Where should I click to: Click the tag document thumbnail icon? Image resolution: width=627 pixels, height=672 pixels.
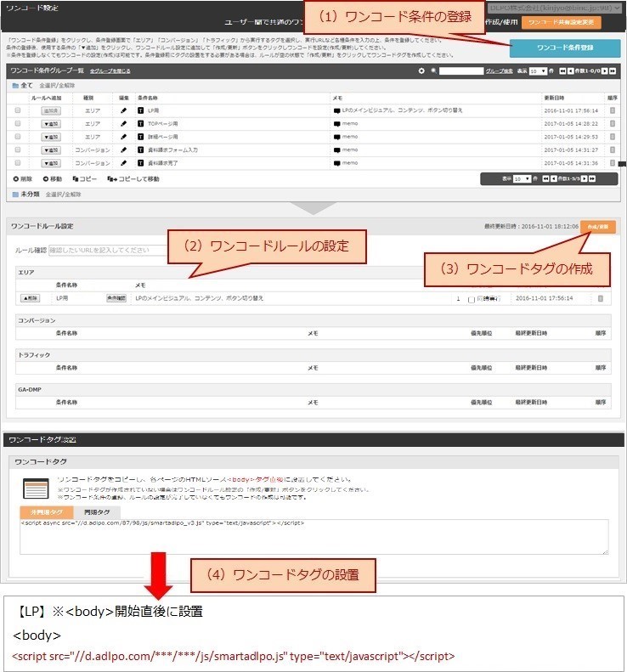[36, 488]
